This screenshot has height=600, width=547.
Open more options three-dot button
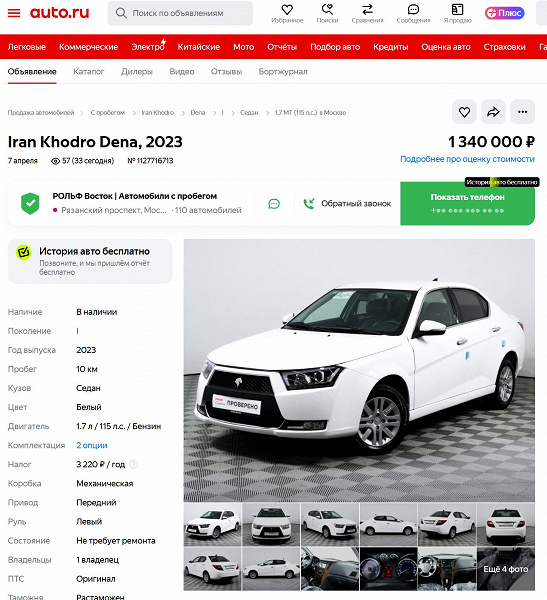point(523,112)
